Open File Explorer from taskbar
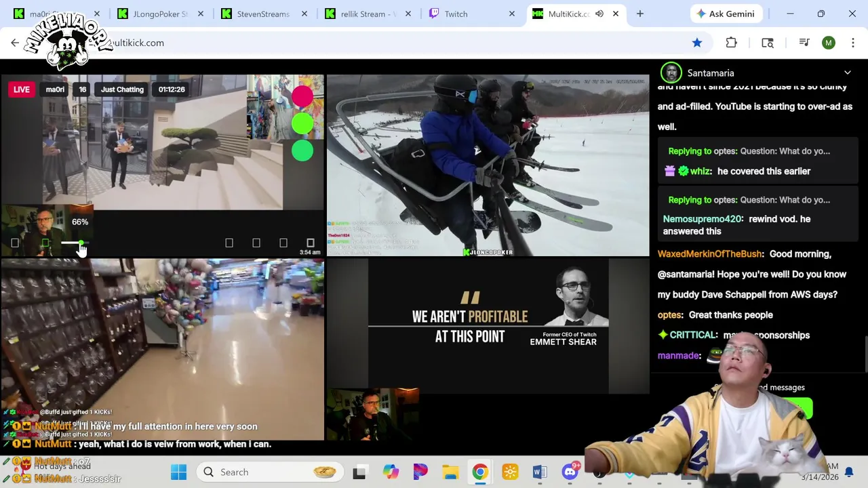This screenshot has width=868, height=488. [x=450, y=472]
